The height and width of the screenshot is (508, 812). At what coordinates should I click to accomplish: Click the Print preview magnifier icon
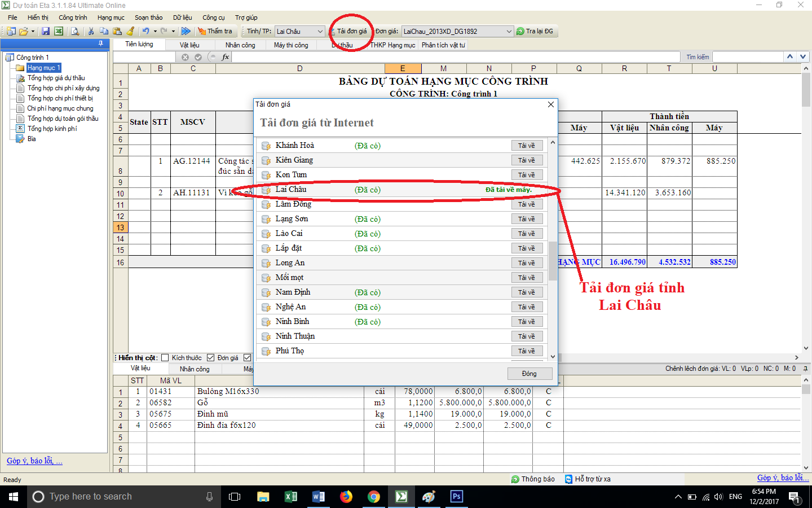click(x=74, y=32)
